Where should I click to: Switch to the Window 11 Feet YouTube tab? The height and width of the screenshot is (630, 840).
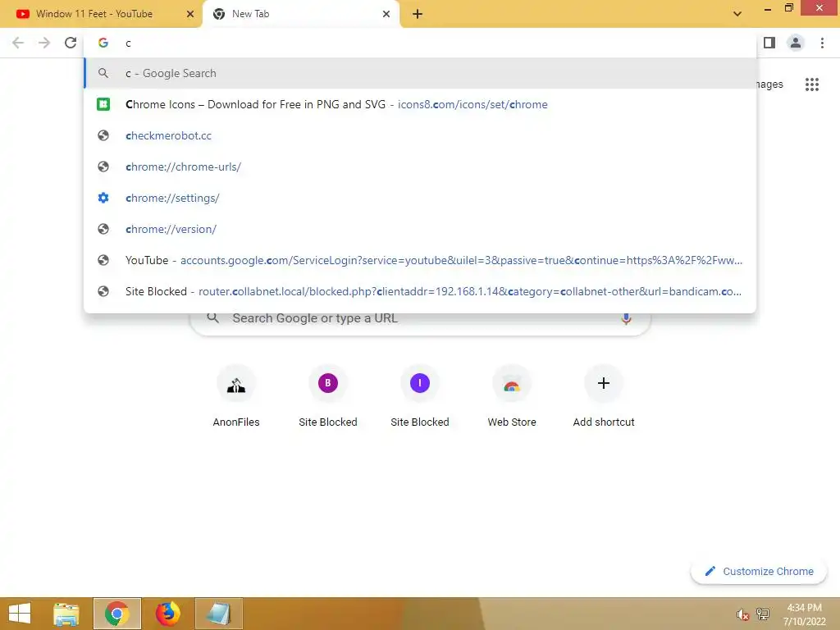(x=101, y=14)
